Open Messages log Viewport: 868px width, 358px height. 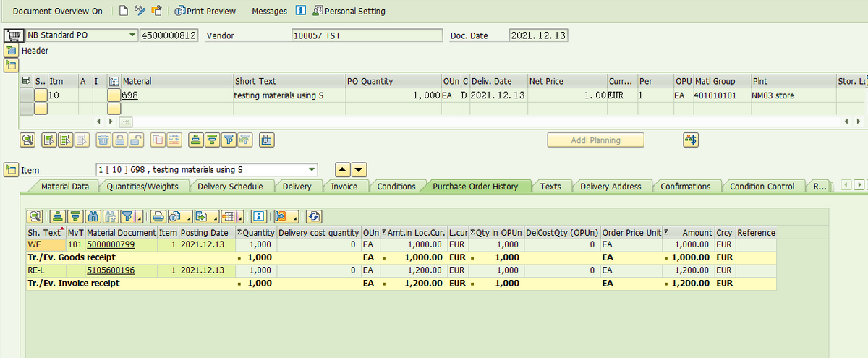click(269, 11)
